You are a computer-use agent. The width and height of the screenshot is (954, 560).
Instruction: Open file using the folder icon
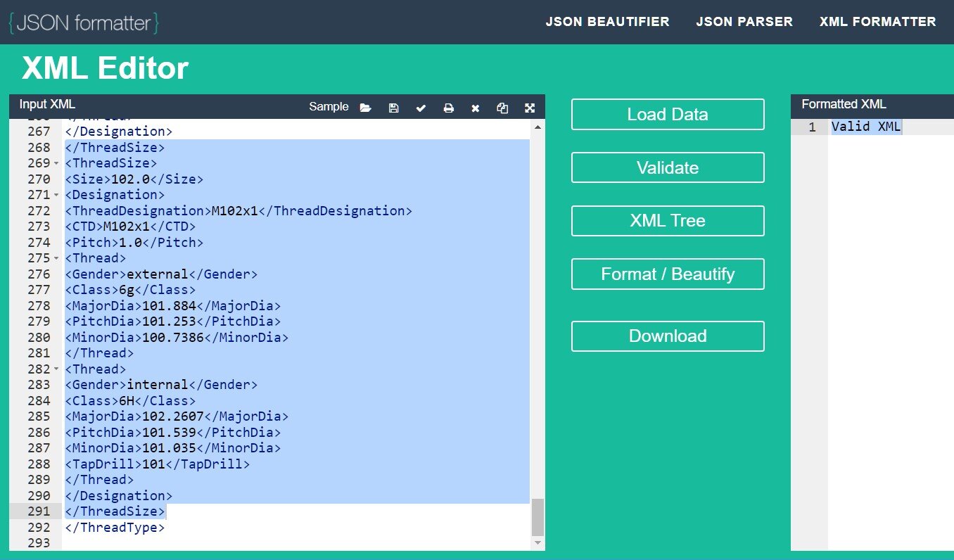[x=365, y=108]
